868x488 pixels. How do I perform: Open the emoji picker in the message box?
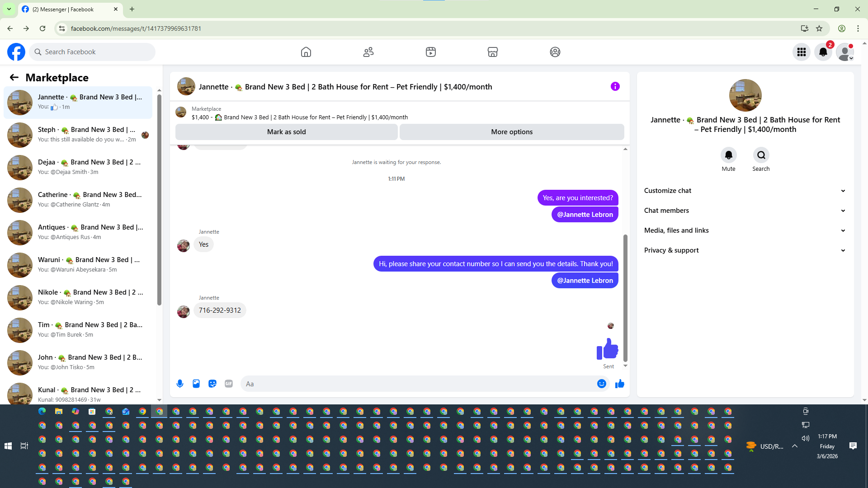[601, 384]
